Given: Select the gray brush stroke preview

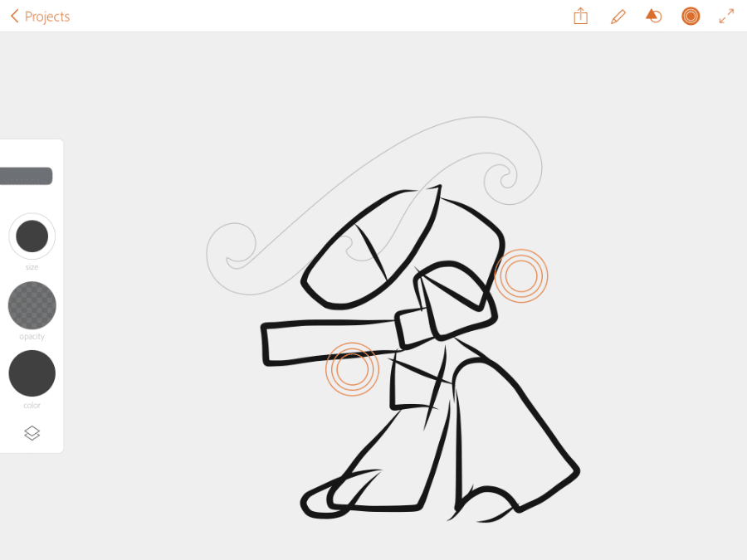Looking at the screenshot, I should [x=27, y=176].
